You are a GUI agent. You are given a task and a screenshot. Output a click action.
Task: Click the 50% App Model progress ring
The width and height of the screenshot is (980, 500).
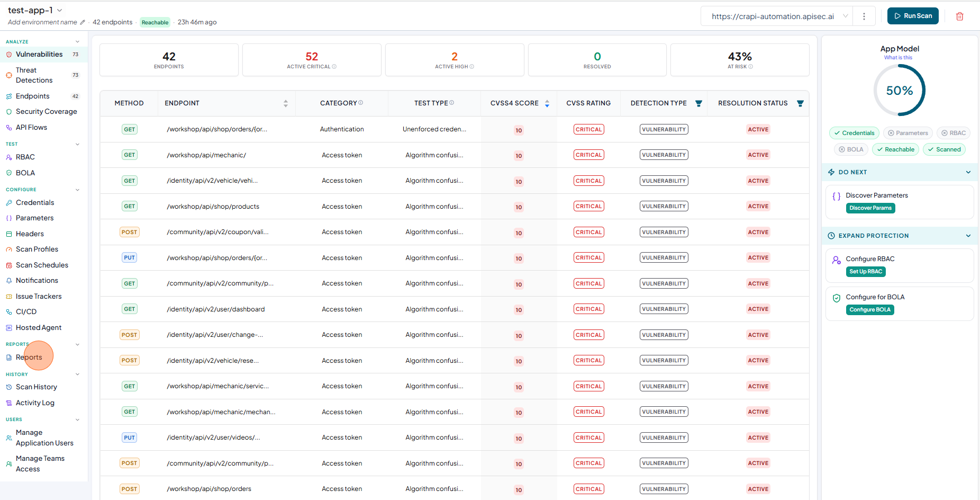point(900,91)
